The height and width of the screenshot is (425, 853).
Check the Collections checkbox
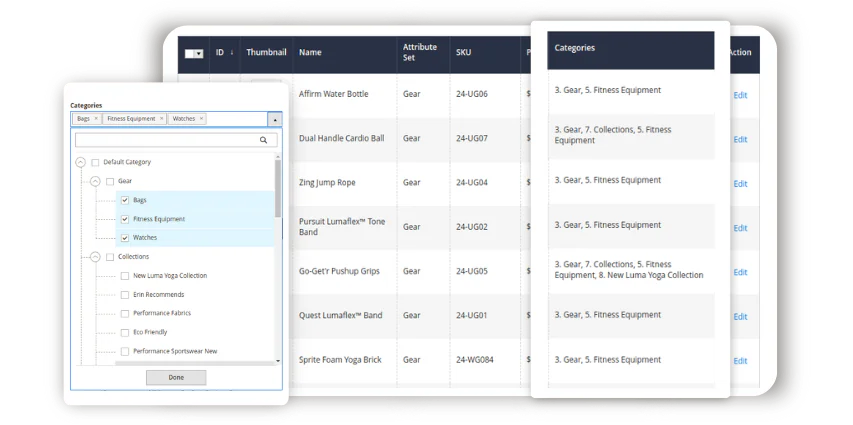[x=110, y=257]
